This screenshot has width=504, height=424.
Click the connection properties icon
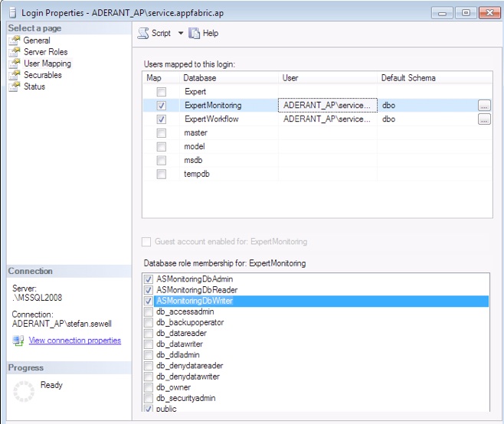point(18,341)
